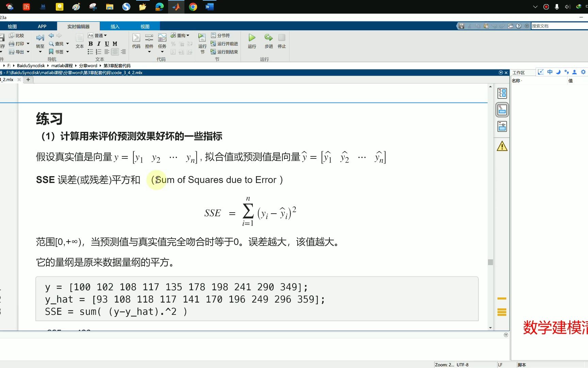Switch to the 插入 ribbon tab
This screenshot has width=588, height=368.
coord(115,26)
